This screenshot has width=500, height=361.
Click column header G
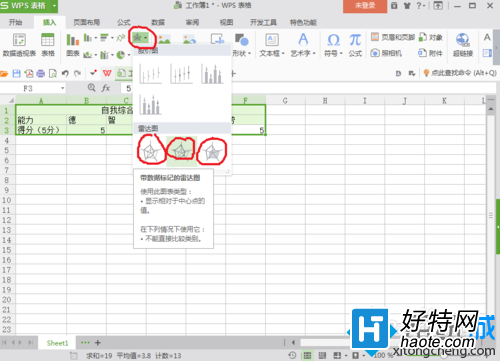pyautogui.click(x=285, y=100)
